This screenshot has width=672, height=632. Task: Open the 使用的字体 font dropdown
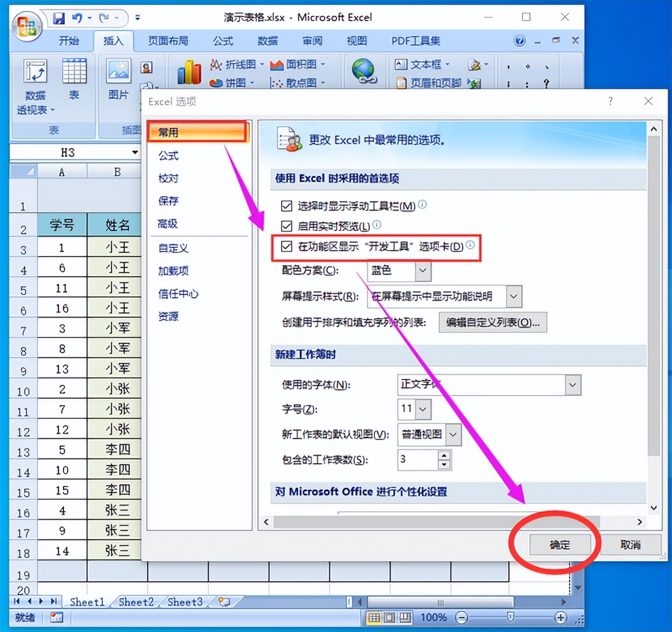click(x=573, y=385)
